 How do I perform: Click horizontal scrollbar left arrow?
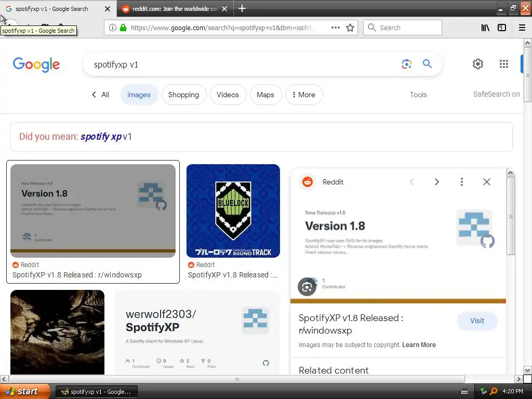[4, 379]
